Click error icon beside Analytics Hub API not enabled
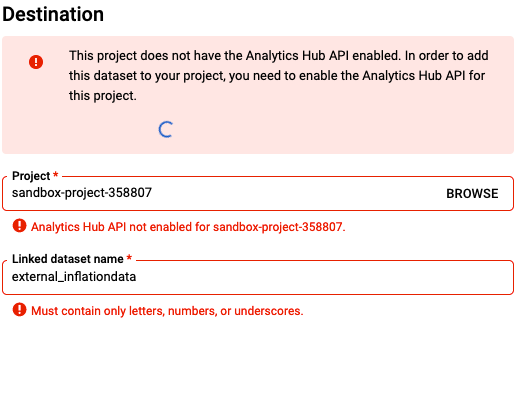The height and width of the screenshot is (405, 515). tap(19, 226)
